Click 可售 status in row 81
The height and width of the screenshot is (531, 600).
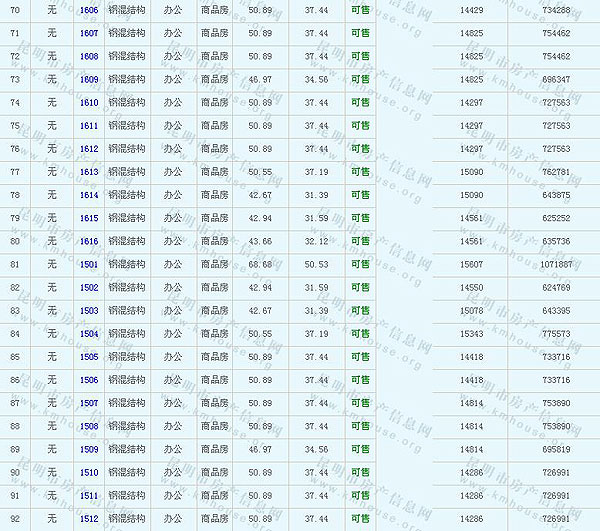click(360, 265)
